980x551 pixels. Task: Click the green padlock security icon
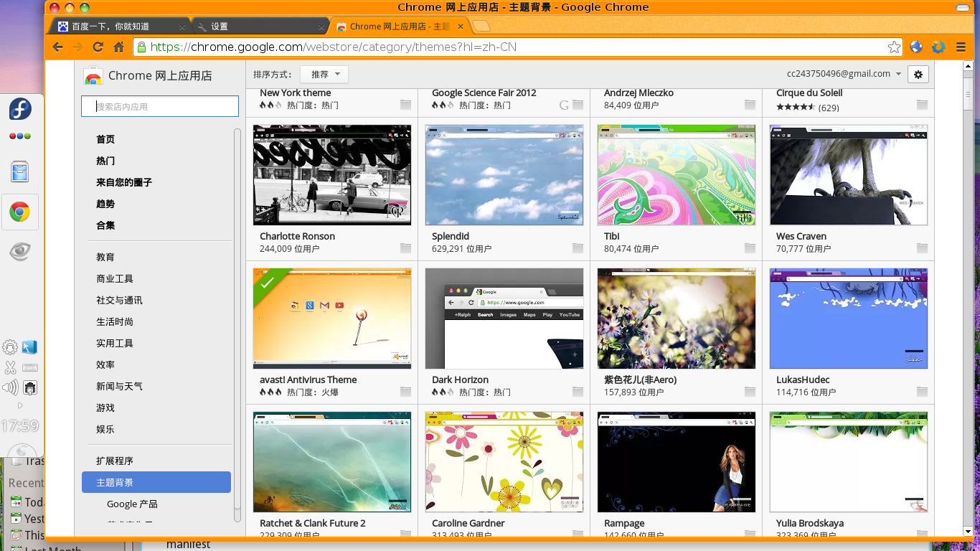[x=141, y=47]
